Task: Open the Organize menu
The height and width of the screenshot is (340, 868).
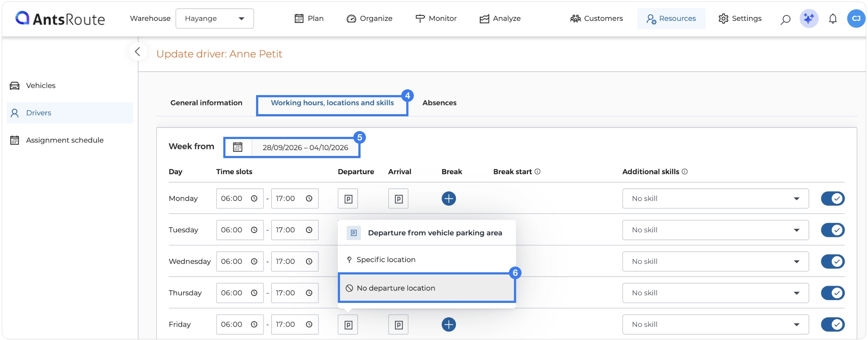Action: 370,18
